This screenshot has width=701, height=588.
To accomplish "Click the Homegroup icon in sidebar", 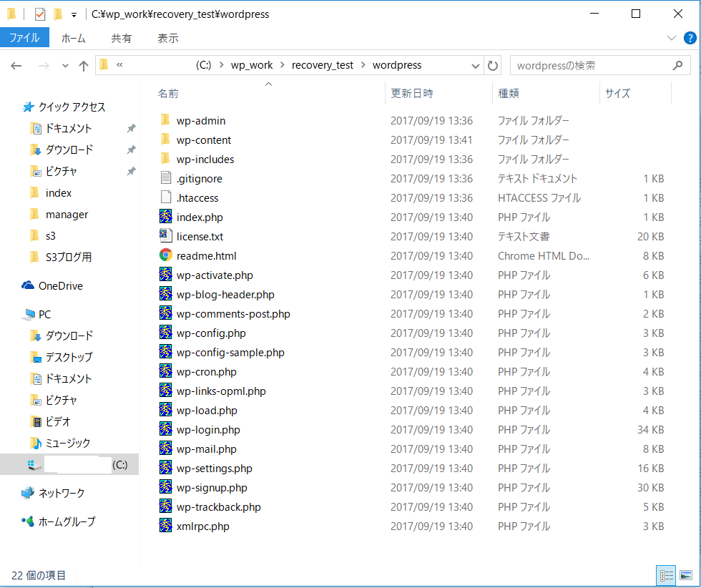I will (28, 521).
